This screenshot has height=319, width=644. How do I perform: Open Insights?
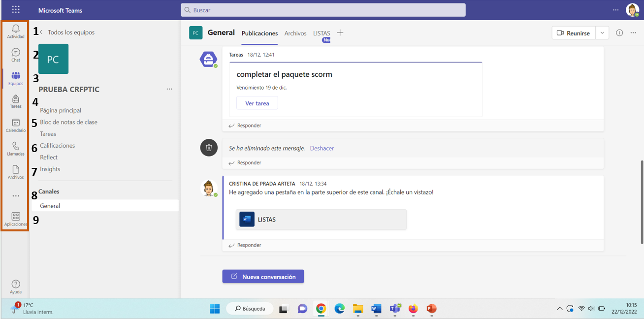click(50, 169)
